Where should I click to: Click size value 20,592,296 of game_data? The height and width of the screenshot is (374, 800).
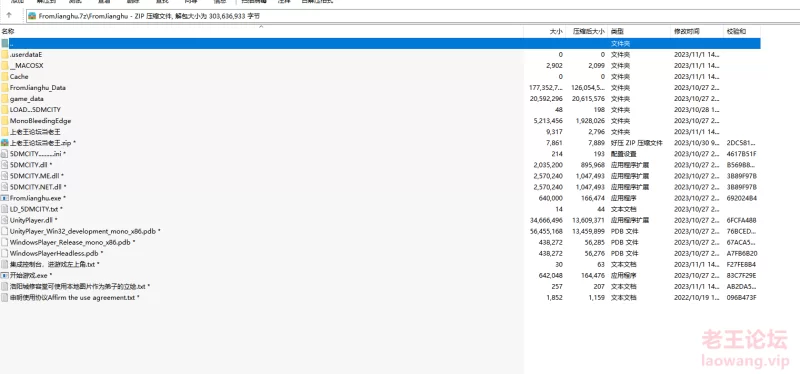tap(546, 98)
